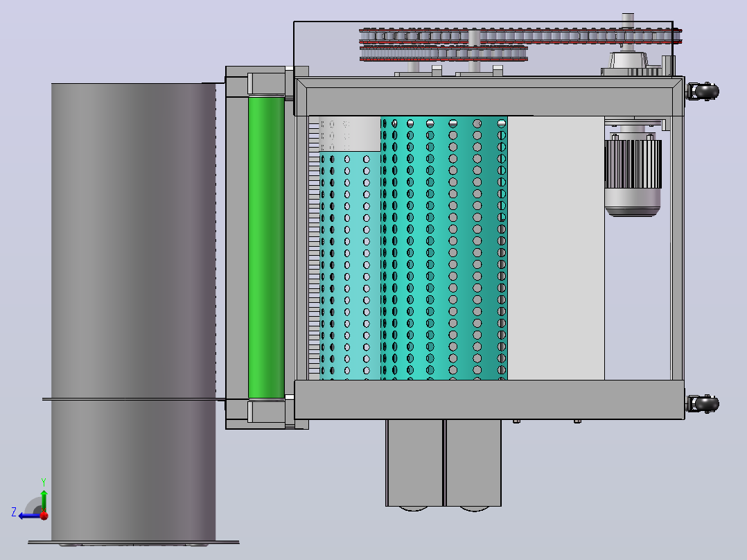Screen dimensions: 747x560
Task: Select the long upper roller chain
Action: (x=520, y=36)
